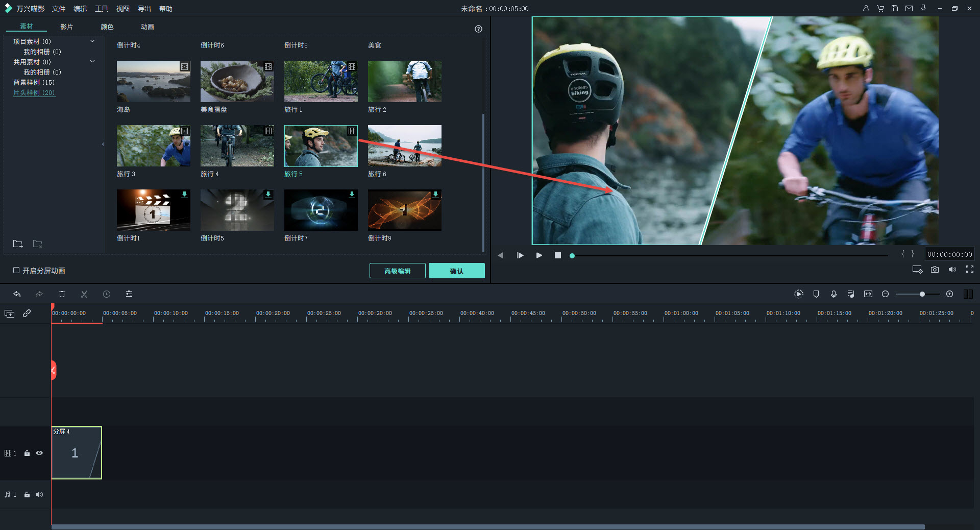Take a snapshot with camera icon
This screenshot has width=980, height=530.
click(x=935, y=270)
